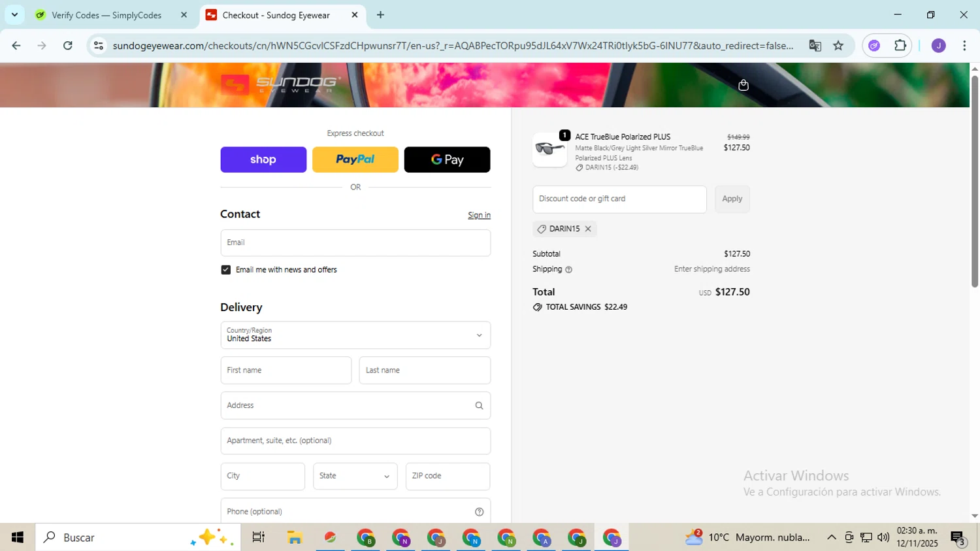View site information icon in address bar
The height and width of the screenshot is (551, 980).
click(99, 46)
